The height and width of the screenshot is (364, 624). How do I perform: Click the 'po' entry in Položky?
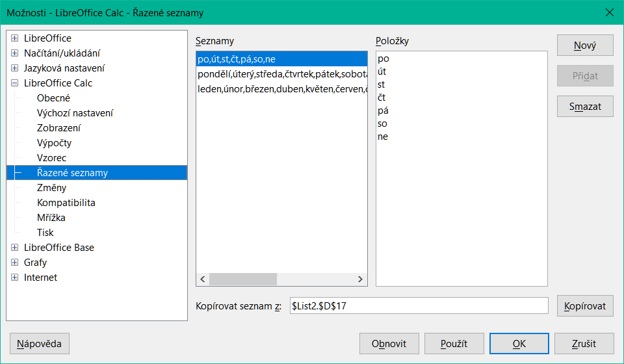pyautogui.click(x=383, y=58)
